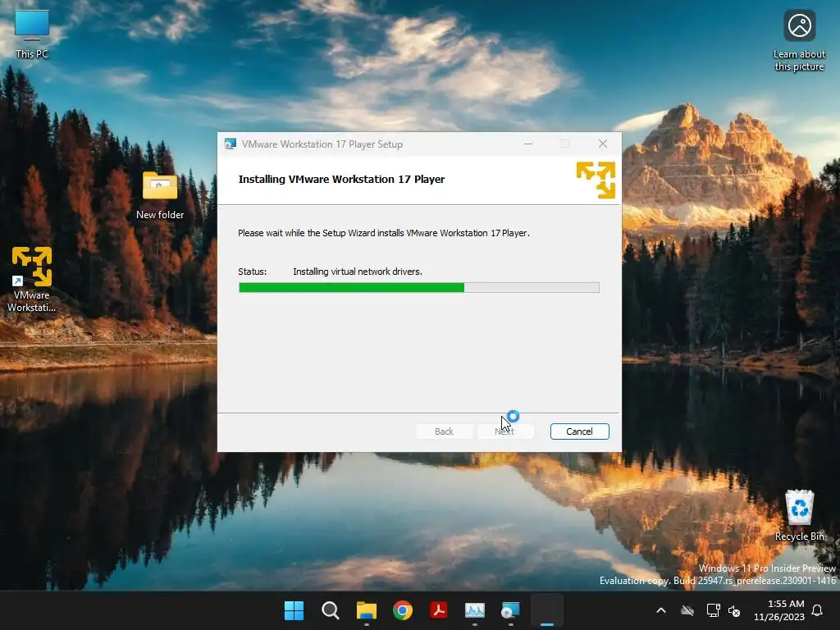Click the "Status:" label
This screenshot has height=630, width=840.
[x=253, y=272]
